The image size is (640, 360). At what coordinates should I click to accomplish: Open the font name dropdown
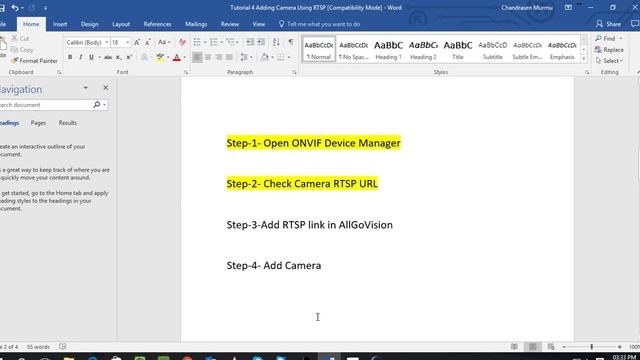coord(107,42)
